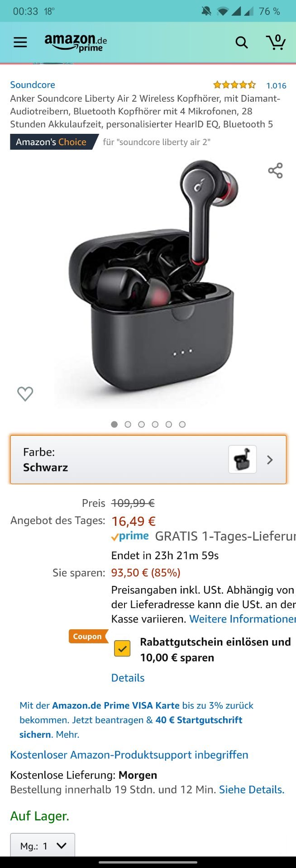Open the coupon Details link
Screen dimensions: 296x868
[x=128, y=678]
